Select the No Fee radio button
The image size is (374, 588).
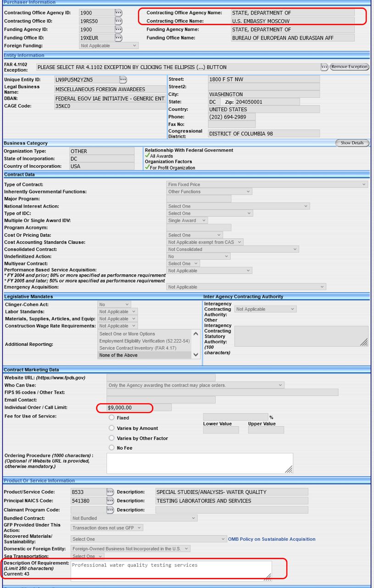tap(112, 448)
